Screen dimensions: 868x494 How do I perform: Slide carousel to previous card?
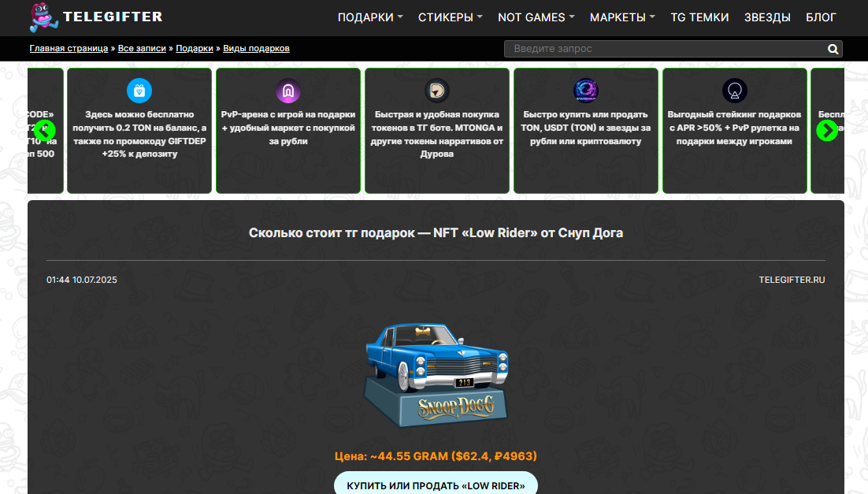44,131
